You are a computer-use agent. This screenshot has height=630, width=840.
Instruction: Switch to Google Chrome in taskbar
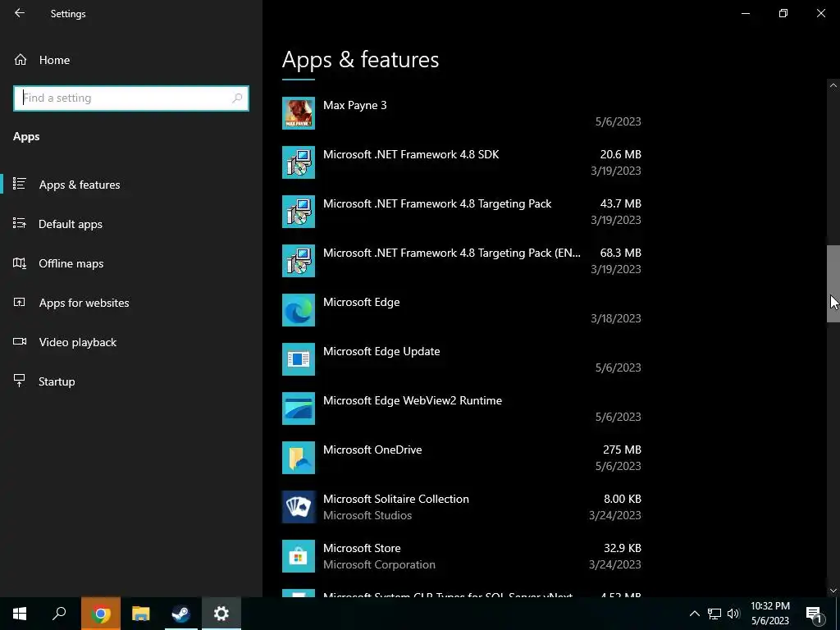101,614
